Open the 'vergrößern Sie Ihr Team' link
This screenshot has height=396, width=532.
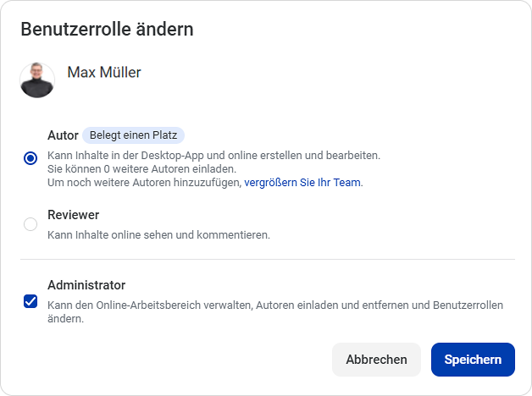pos(302,183)
